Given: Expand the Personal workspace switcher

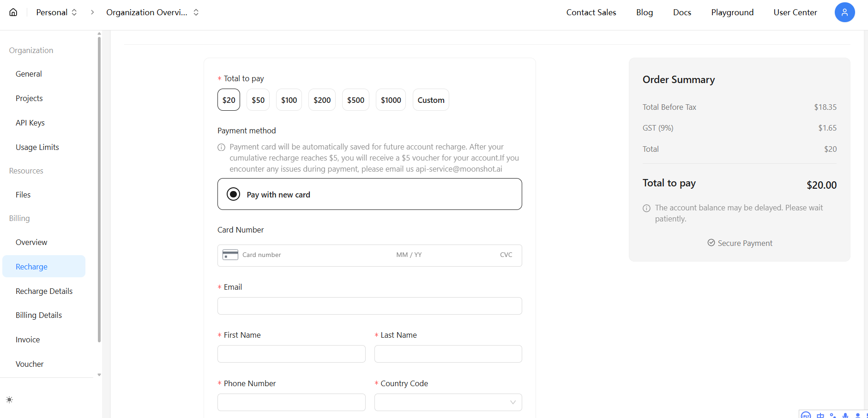Looking at the screenshot, I should coord(56,12).
